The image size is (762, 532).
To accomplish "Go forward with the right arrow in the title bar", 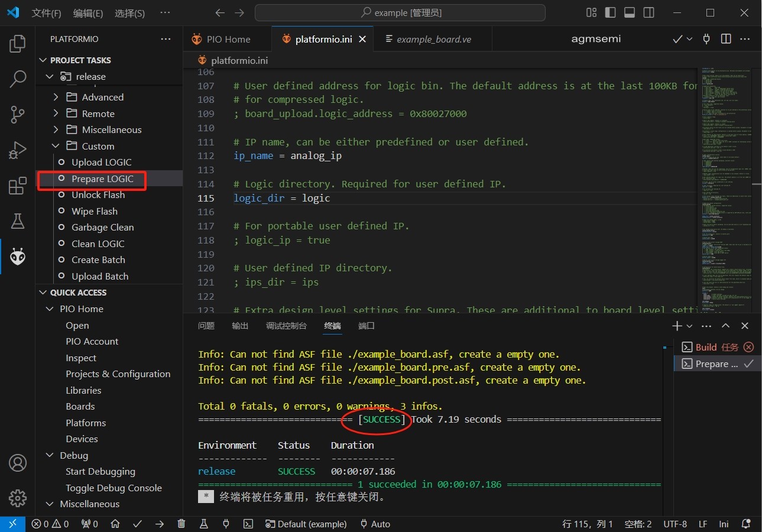I will pyautogui.click(x=239, y=12).
